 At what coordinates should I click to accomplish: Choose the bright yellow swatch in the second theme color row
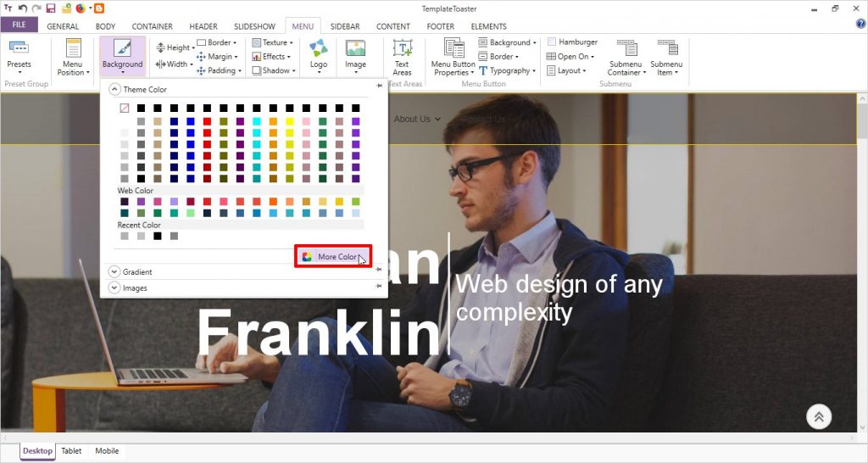coord(290,121)
